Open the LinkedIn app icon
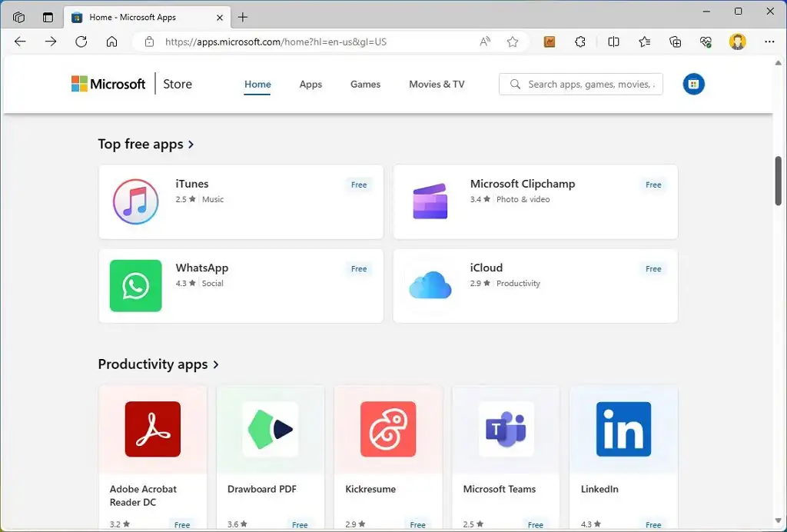The width and height of the screenshot is (787, 532). coord(623,429)
